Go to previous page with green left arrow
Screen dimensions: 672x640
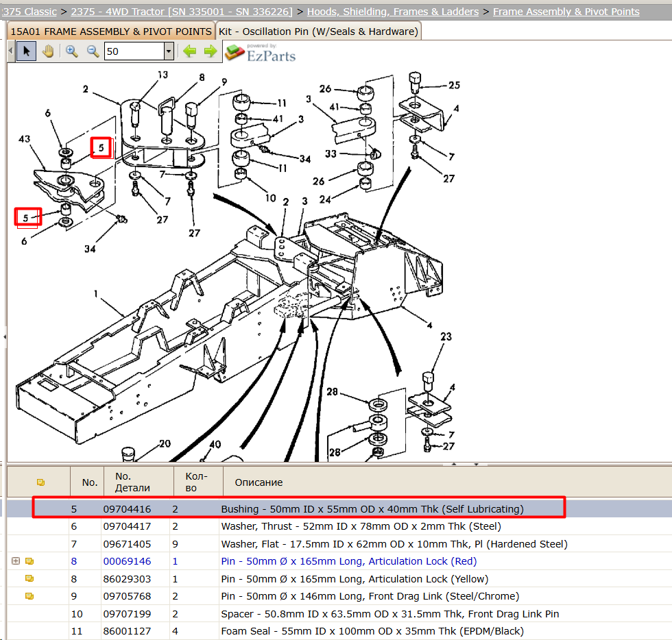(x=189, y=51)
